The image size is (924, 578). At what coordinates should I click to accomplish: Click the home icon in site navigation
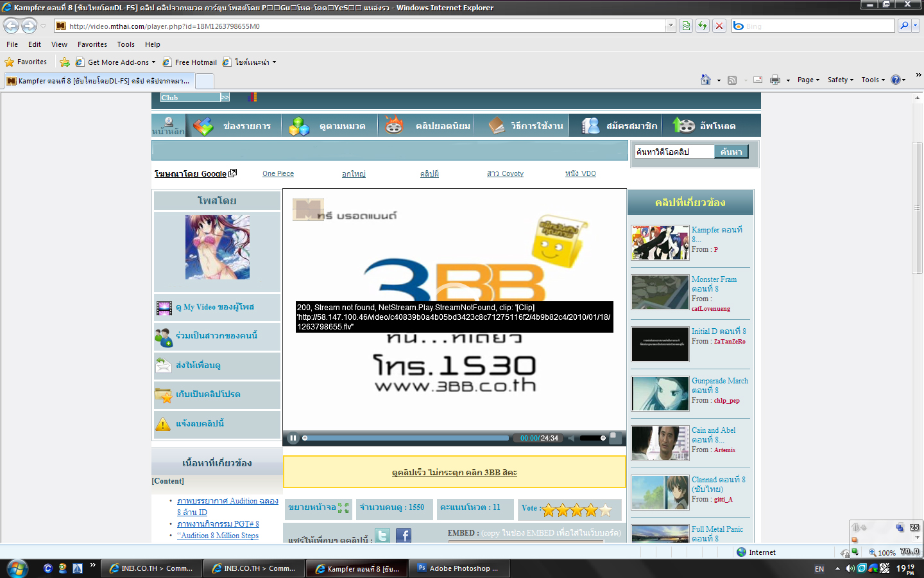tap(168, 122)
